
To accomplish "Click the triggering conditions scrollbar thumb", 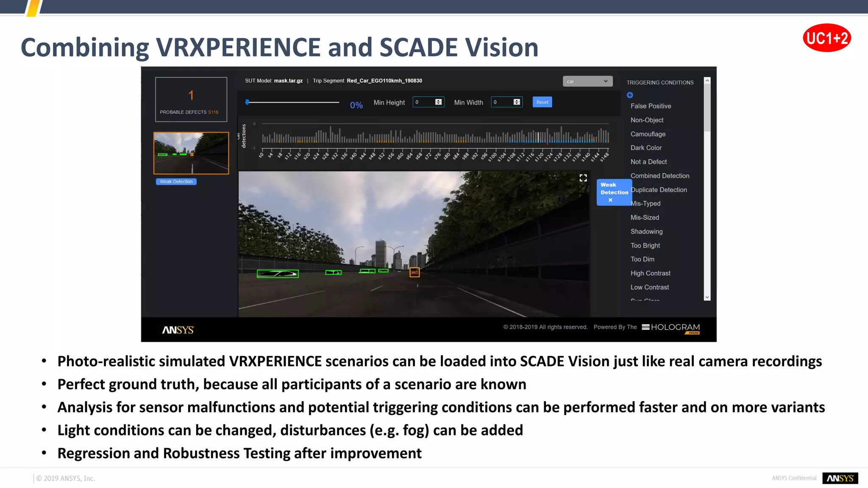I will pos(707,108).
